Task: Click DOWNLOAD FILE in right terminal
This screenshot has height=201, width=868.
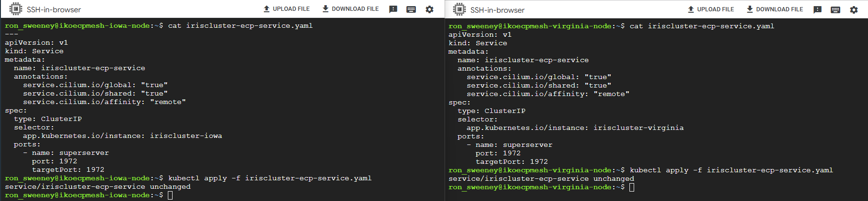Action: [x=775, y=9]
